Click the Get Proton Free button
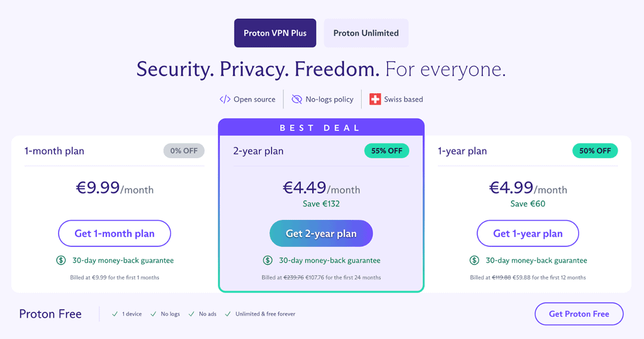Screen dimensions: 644x339 [x=579, y=314]
